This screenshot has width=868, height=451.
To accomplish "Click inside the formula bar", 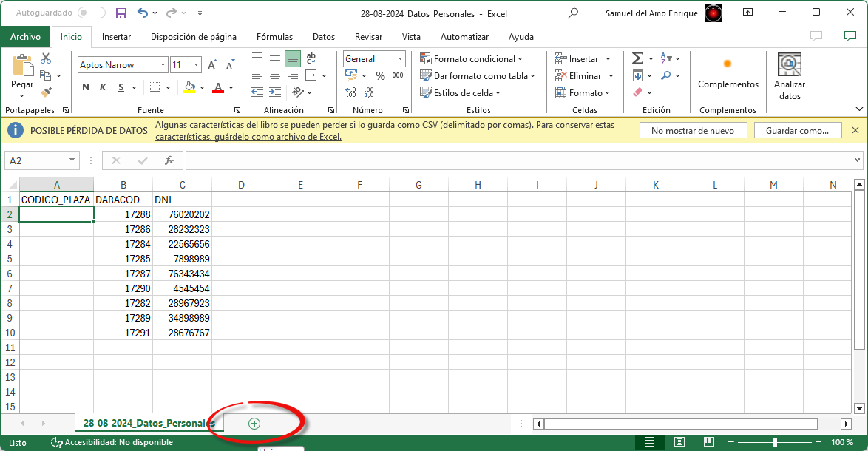I will [x=521, y=160].
